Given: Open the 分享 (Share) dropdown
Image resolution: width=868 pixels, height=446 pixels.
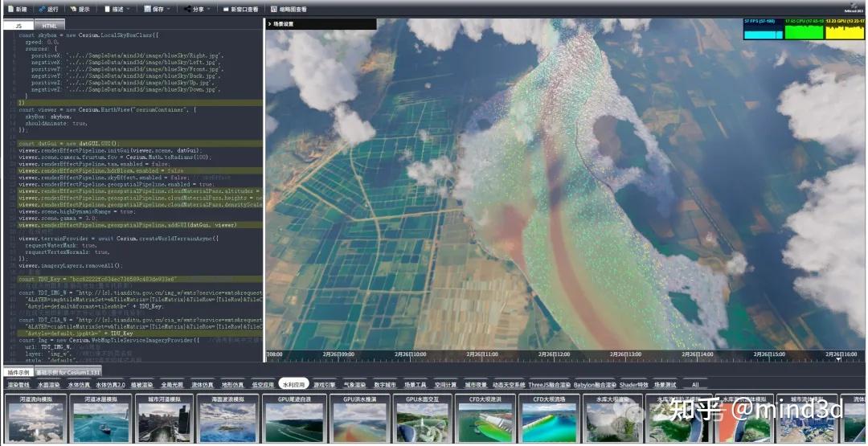Looking at the screenshot, I should pos(198,9).
